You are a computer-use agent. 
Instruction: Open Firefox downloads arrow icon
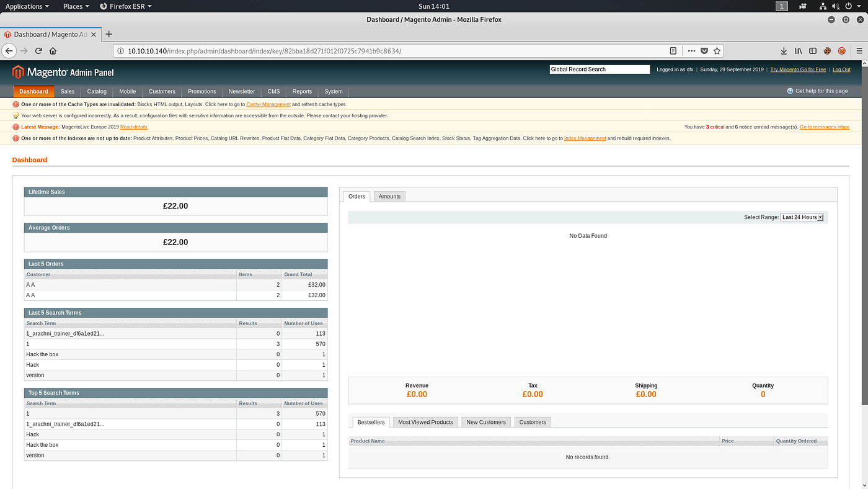(784, 51)
